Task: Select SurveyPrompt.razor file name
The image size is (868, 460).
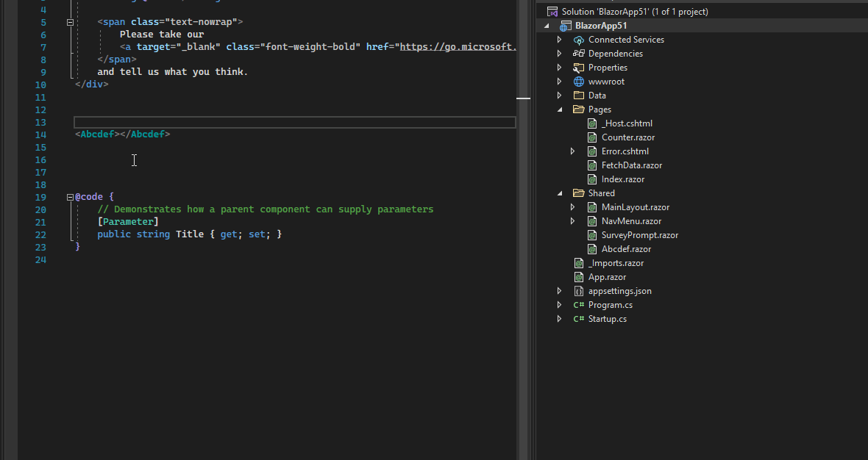Action: (x=640, y=235)
